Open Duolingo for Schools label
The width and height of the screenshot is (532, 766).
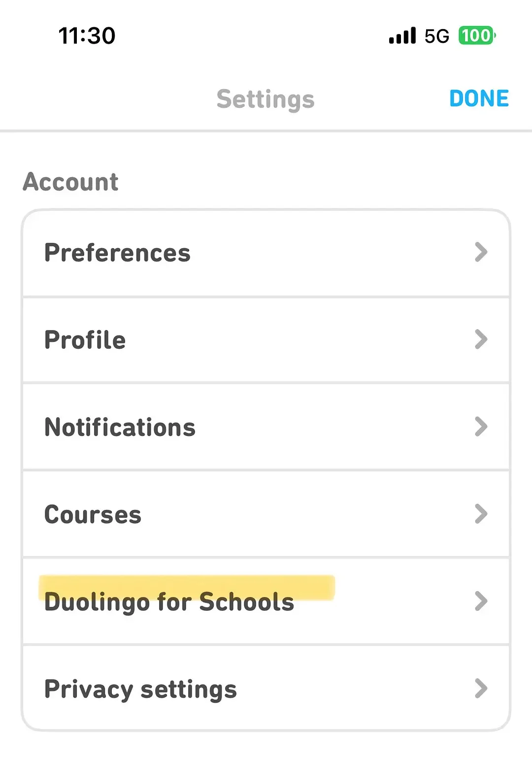point(169,602)
